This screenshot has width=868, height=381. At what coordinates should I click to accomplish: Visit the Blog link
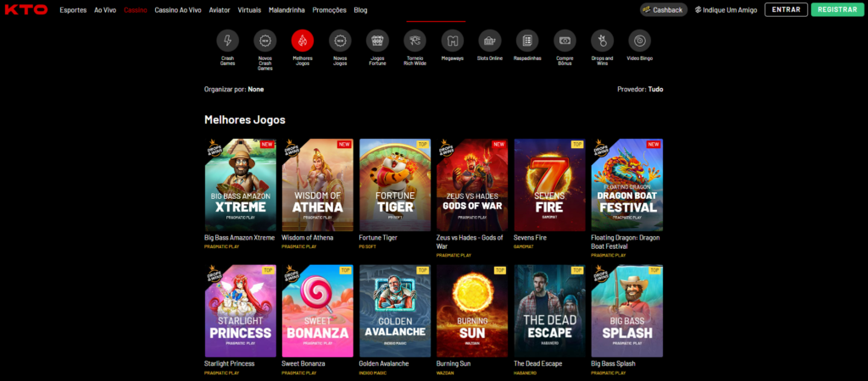click(360, 10)
